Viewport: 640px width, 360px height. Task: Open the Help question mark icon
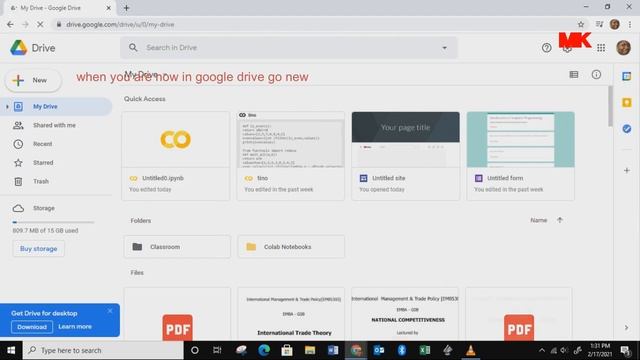coord(546,48)
